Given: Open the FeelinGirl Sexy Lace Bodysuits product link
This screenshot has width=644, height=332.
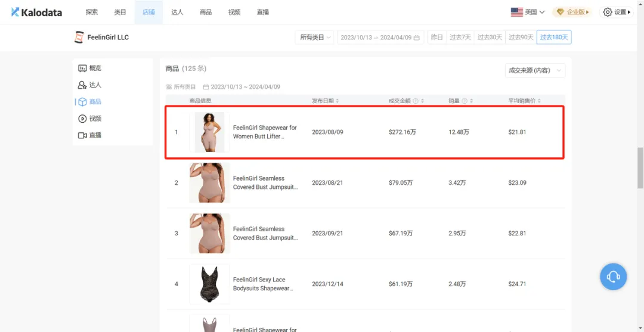Looking at the screenshot, I should pos(262,284).
